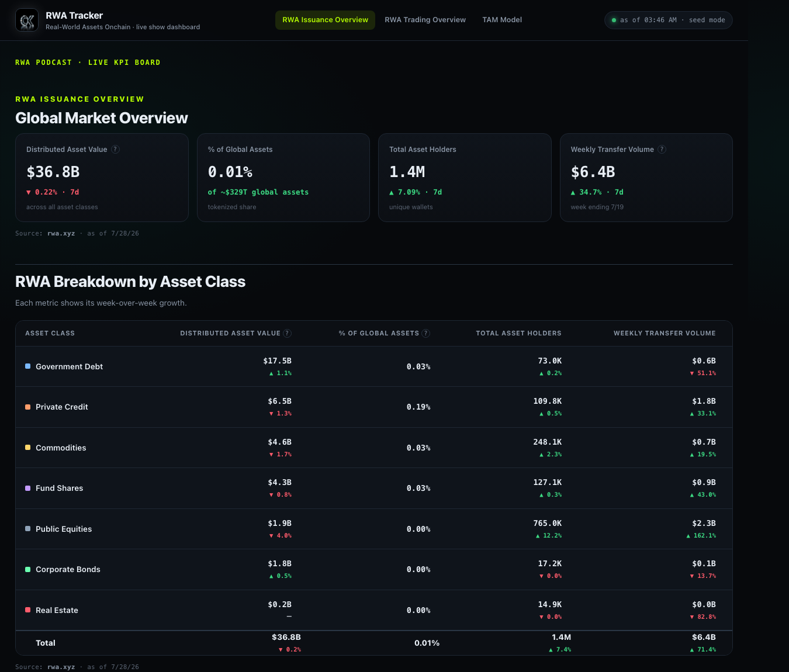The image size is (789, 672).
Task: Click Private Credit orange color marker
Action: (27, 407)
